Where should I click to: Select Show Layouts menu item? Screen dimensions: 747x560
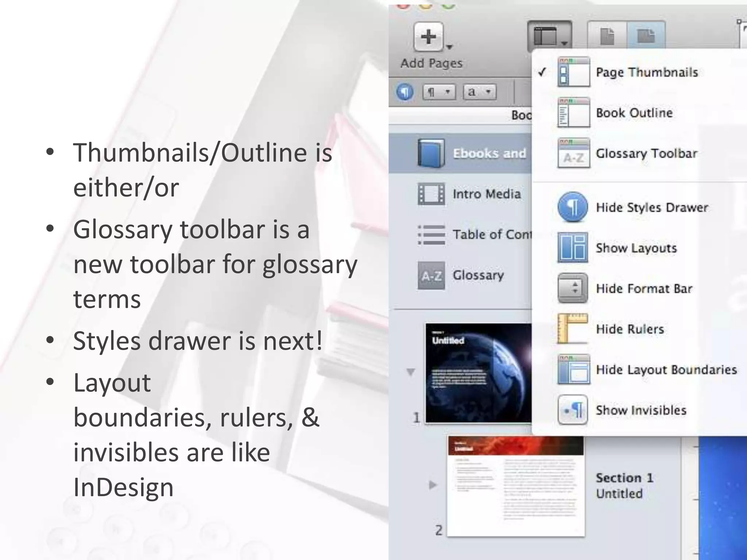pos(639,248)
